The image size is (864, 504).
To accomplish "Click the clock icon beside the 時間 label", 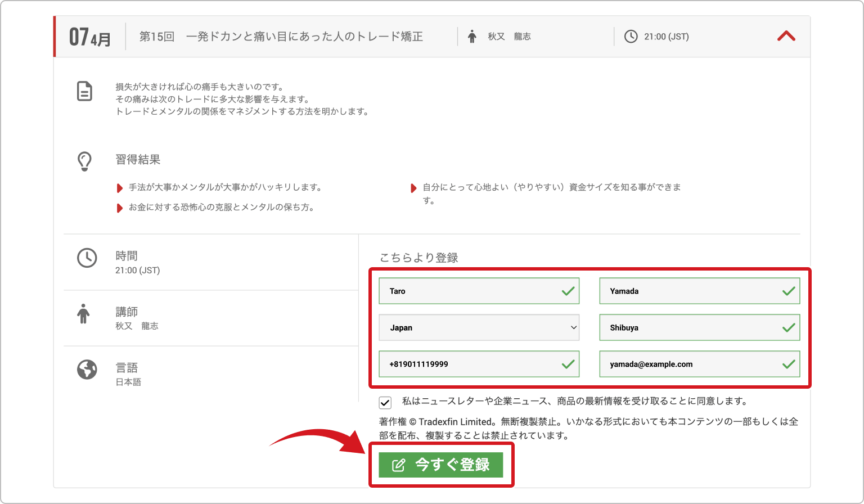I will (87, 259).
